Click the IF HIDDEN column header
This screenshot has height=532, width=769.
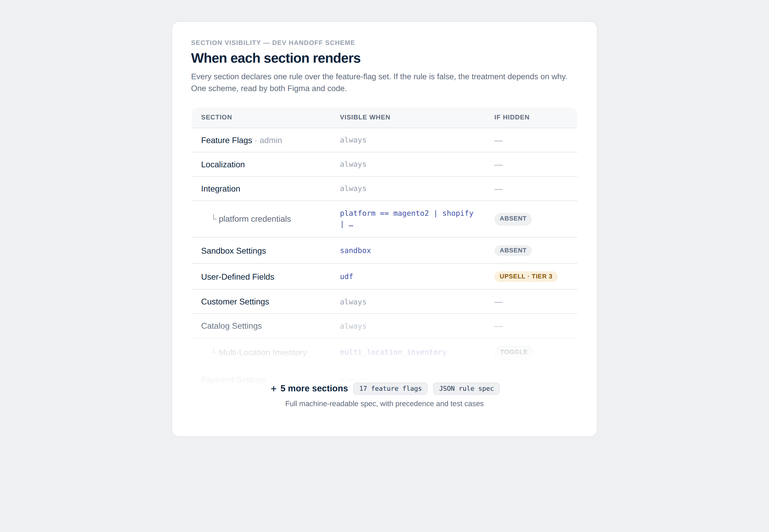click(512, 117)
